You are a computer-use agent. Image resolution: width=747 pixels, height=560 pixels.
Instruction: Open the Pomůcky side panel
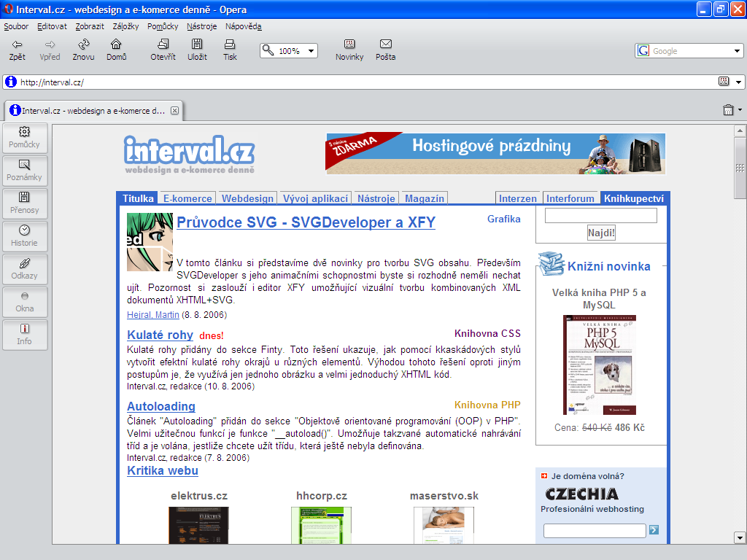25,138
